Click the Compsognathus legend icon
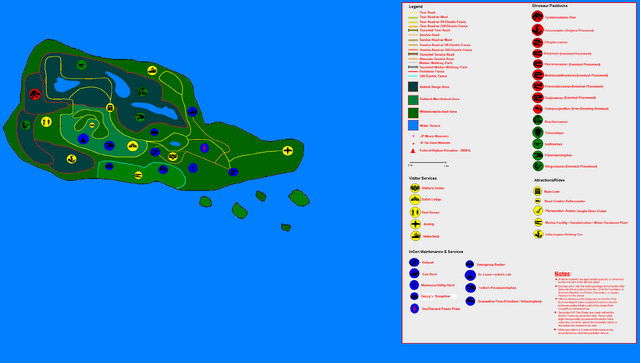Screen dimensions: 640x363 coord(538,109)
